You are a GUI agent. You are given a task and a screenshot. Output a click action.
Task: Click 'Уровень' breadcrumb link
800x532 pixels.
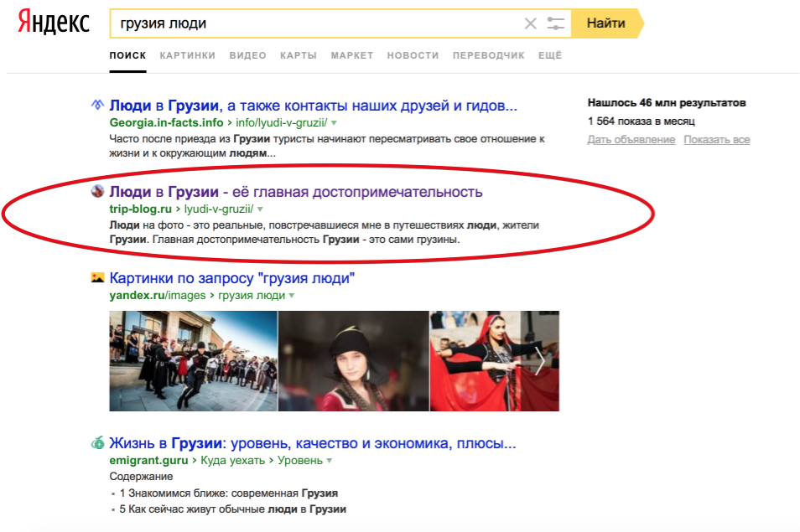click(x=300, y=461)
